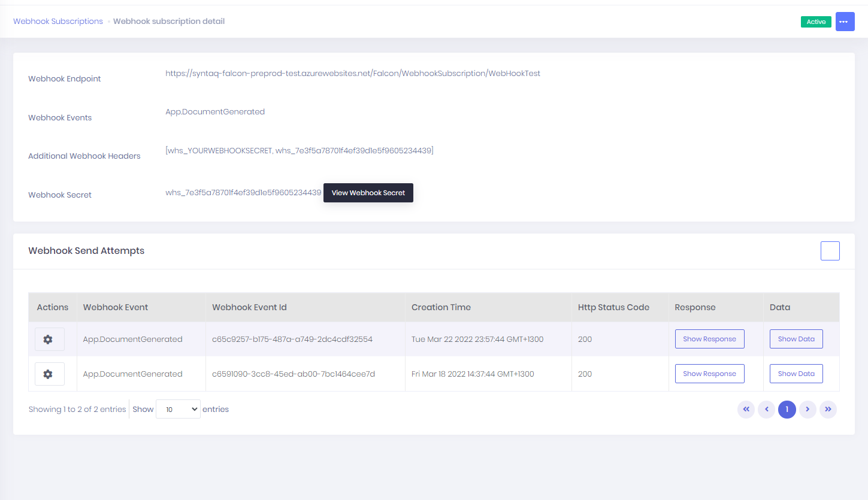Click gear icon for the Mar 18 attempt
Screen dimensions: 868x500
pyautogui.click(x=49, y=374)
